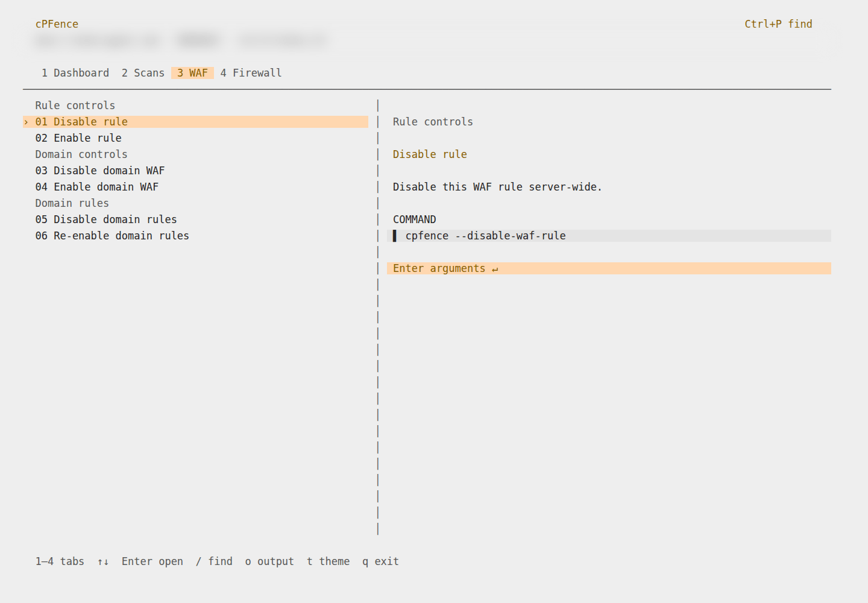Click the Domain rules section heading
The image size is (868, 603).
(x=72, y=203)
